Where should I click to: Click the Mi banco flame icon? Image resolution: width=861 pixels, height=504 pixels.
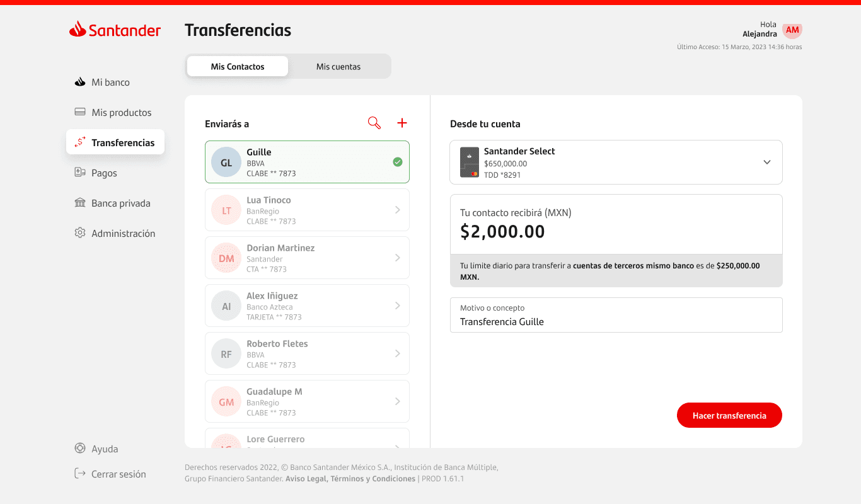(80, 82)
